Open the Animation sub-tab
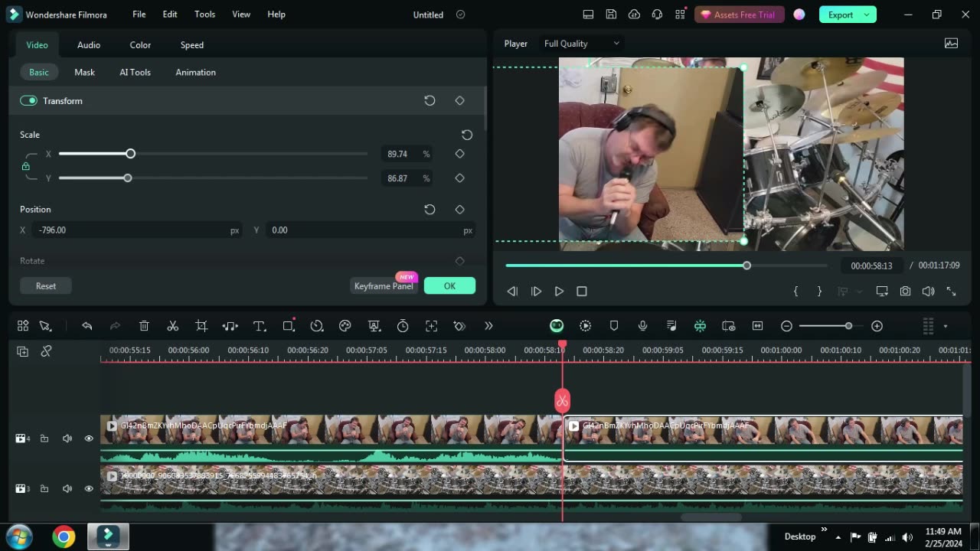This screenshot has height=551, width=980. point(195,73)
